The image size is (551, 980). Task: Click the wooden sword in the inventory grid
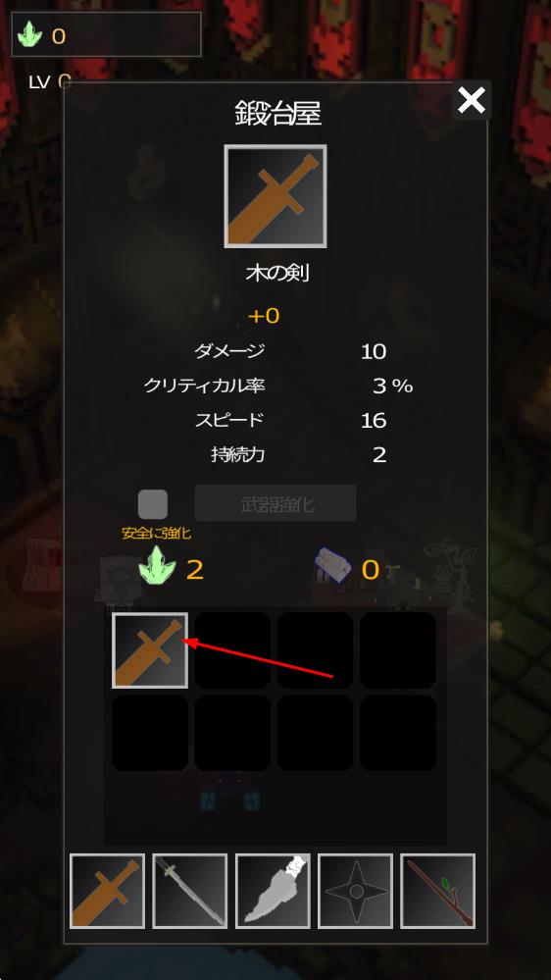point(150,650)
